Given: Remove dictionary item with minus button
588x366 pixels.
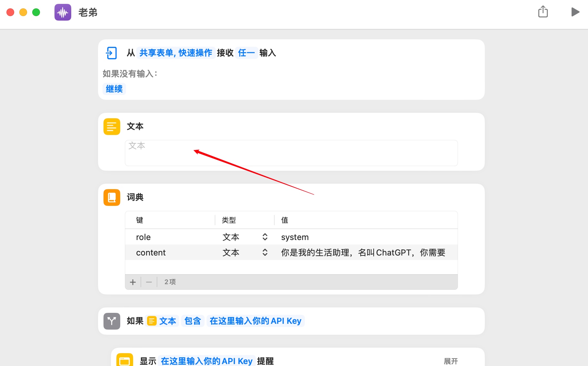Looking at the screenshot, I should 149,282.
